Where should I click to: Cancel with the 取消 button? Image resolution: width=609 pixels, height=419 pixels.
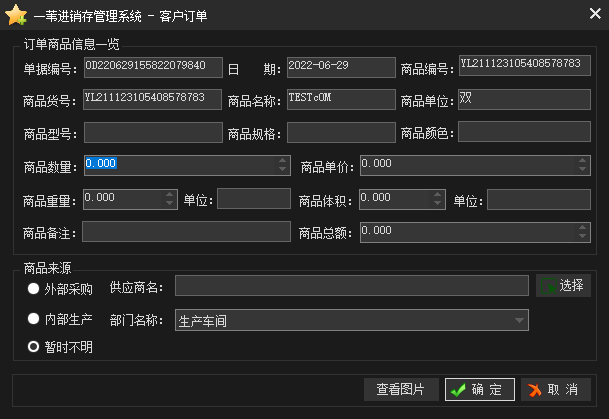[x=556, y=389]
